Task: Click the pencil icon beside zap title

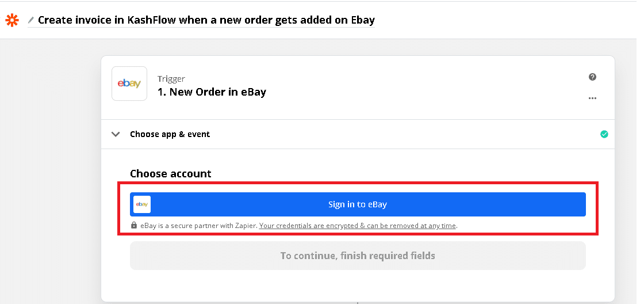Action: [31, 20]
